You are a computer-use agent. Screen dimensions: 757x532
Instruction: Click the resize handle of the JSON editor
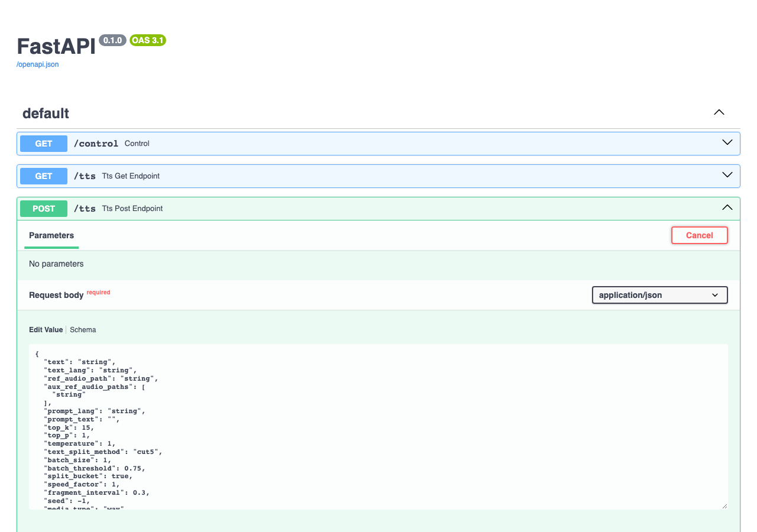[x=724, y=505]
